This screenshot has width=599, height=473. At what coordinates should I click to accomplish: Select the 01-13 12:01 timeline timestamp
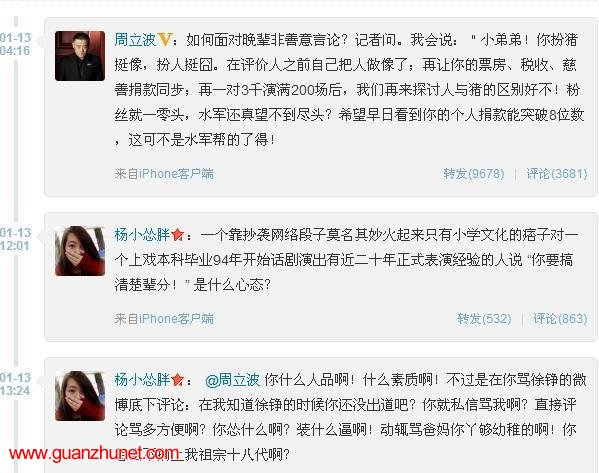coord(15,239)
